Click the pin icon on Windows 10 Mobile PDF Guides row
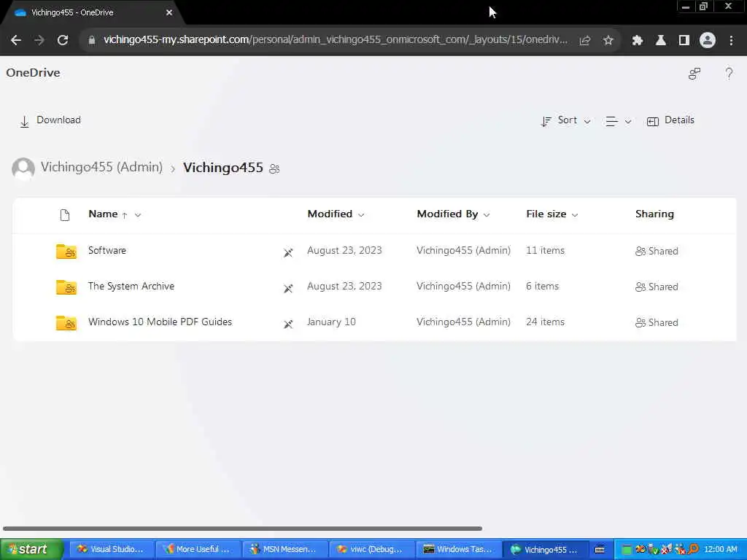This screenshot has width=747, height=560. point(288,324)
